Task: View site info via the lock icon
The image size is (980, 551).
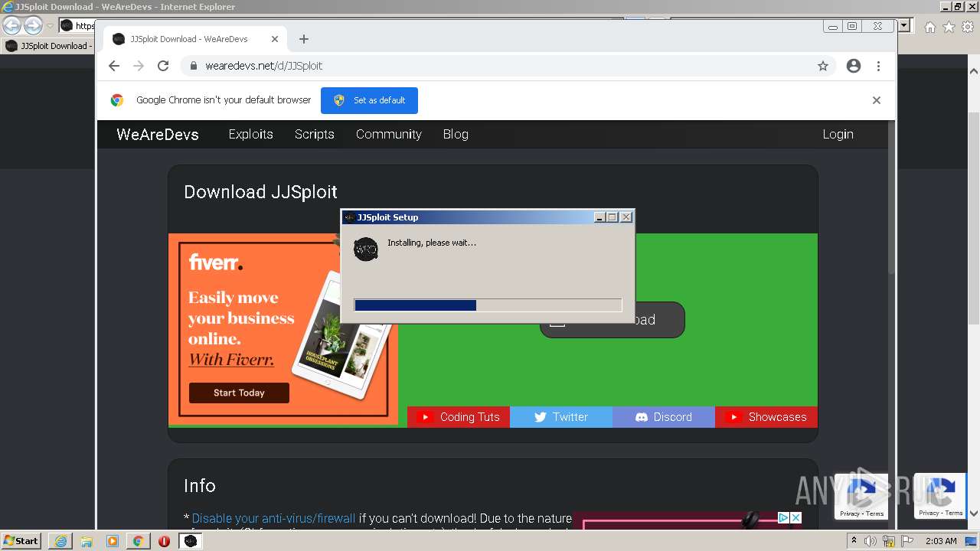Action: [x=194, y=66]
